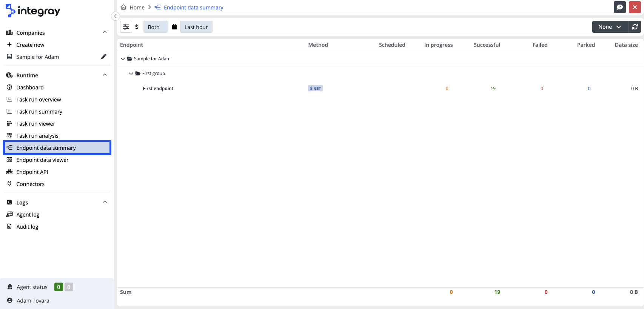The height and width of the screenshot is (309, 644).
Task: Collapse the Sample for Adam folder row
Action: pyautogui.click(x=123, y=59)
